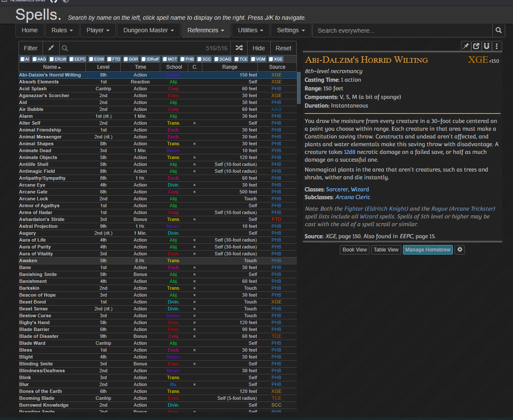Toggle the FTD source filter checkbox
513x420 pixels.
tap(114, 59)
